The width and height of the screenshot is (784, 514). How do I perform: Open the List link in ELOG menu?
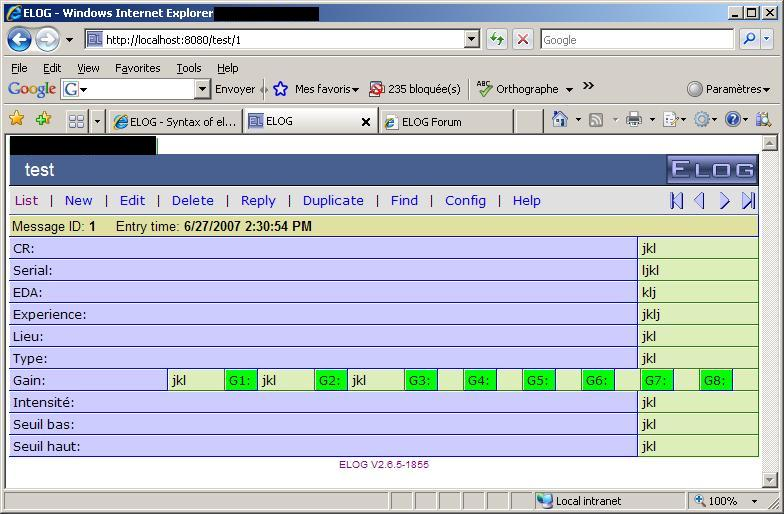pos(26,200)
